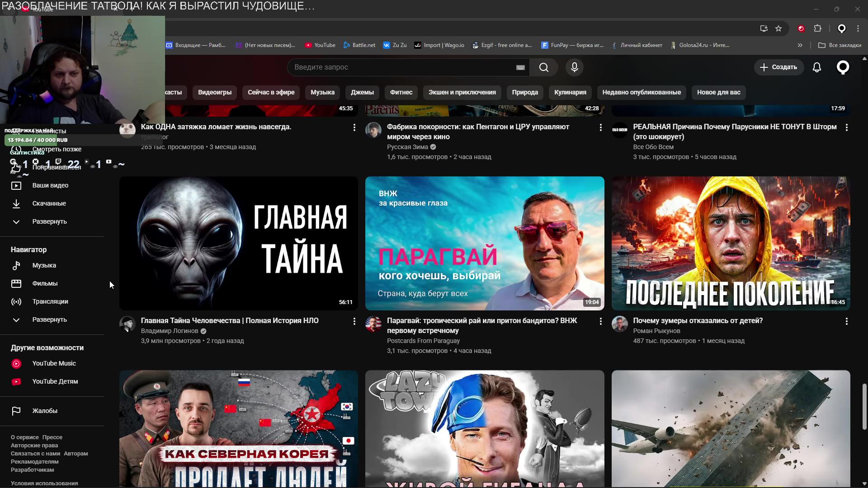Click the page's vertical scrollbar thumb
The height and width of the screenshot is (488, 868).
(864, 407)
